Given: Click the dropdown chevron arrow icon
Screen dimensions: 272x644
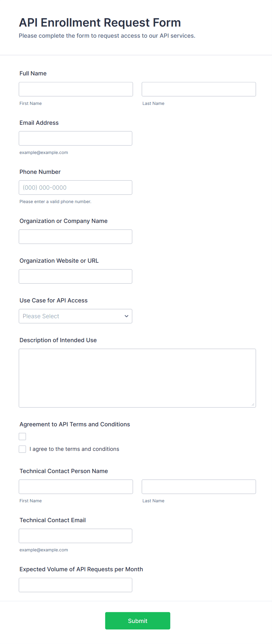Looking at the screenshot, I should (x=126, y=316).
